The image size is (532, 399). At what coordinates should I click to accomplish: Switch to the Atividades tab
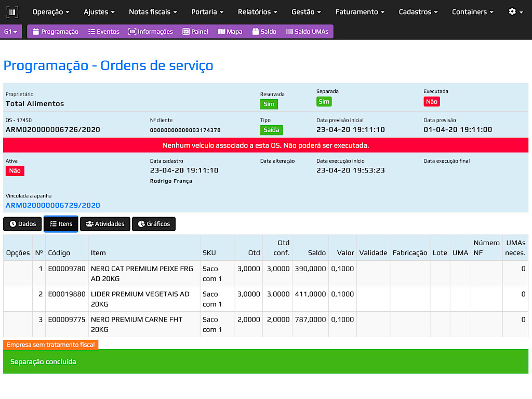105,224
